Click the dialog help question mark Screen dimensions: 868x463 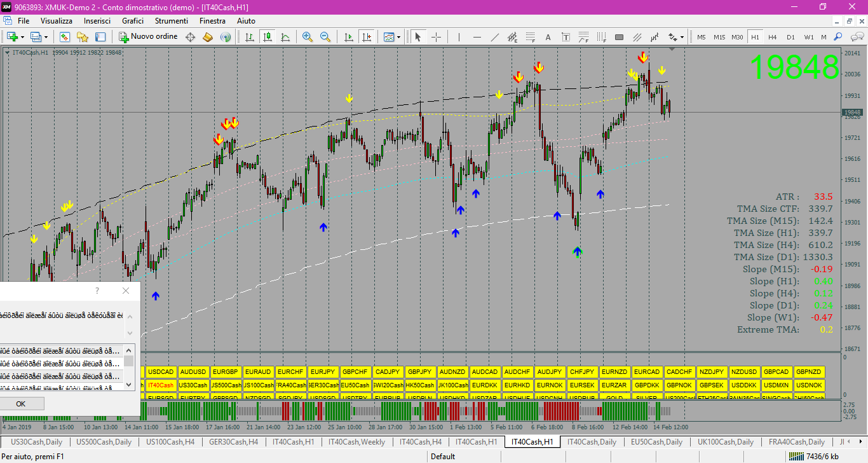(97, 291)
